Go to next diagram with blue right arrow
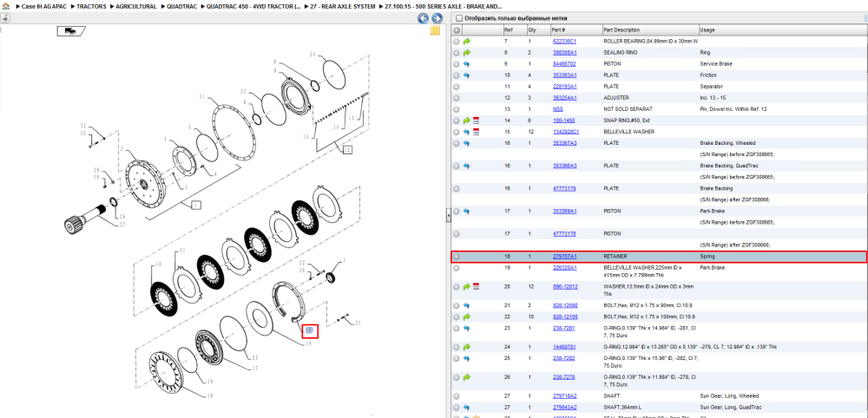 [x=437, y=18]
